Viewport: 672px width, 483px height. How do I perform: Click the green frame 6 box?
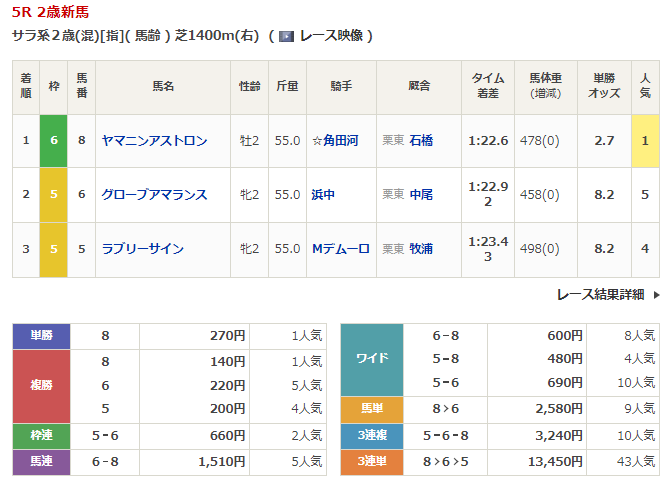click(x=54, y=141)
